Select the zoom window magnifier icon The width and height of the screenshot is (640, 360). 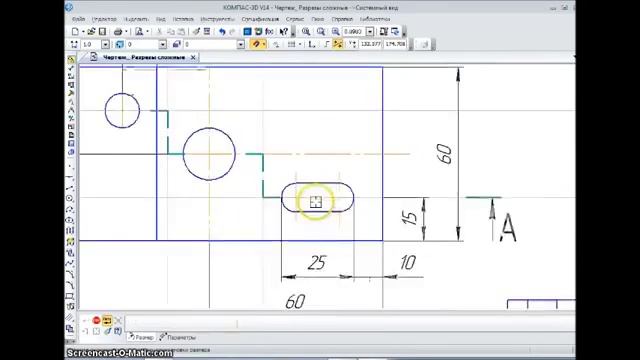306,31
